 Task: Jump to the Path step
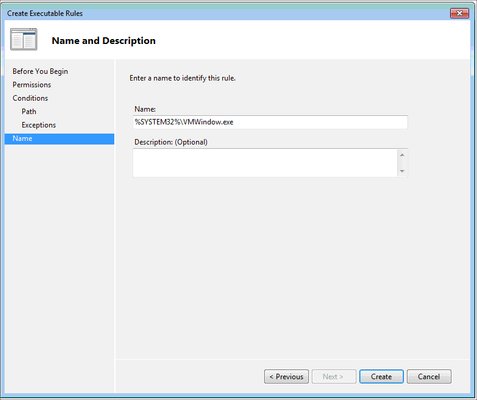click(29, 111)
